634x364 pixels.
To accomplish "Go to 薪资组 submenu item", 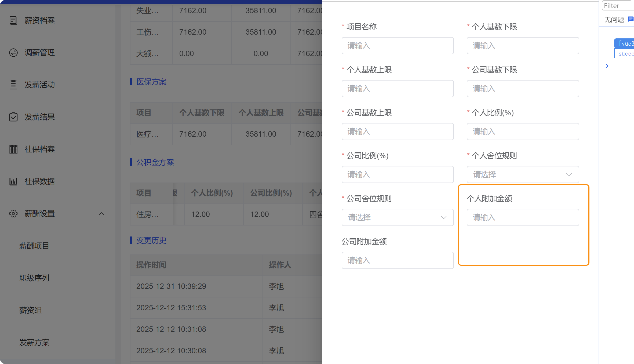I will pos(31,310).
